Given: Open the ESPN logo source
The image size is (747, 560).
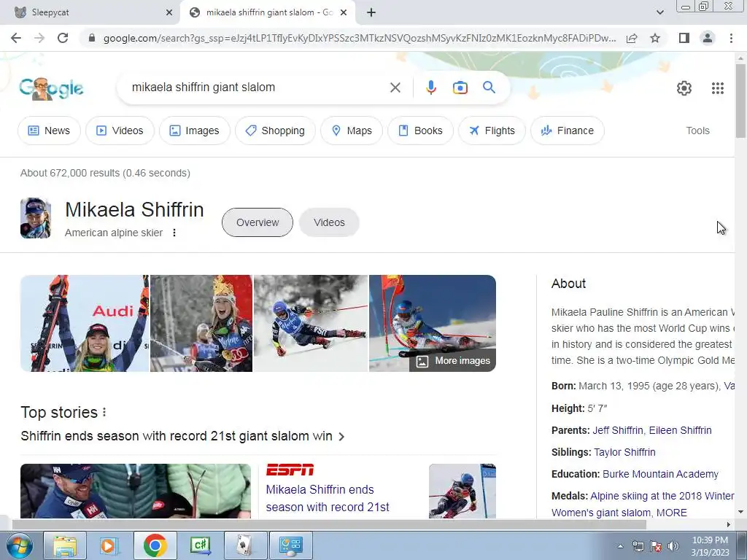Looking at the screenshot, I should (290, 470).
